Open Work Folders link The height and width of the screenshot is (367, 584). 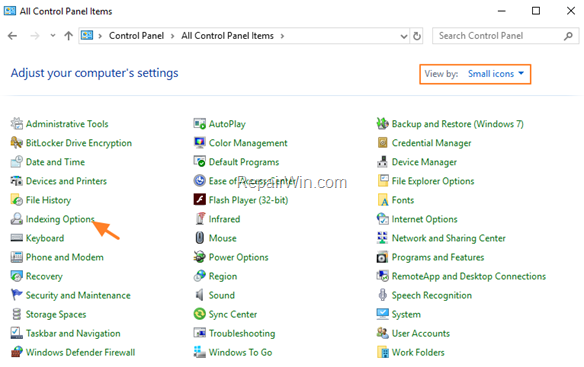pyautogui.click(x=418, y=352)
